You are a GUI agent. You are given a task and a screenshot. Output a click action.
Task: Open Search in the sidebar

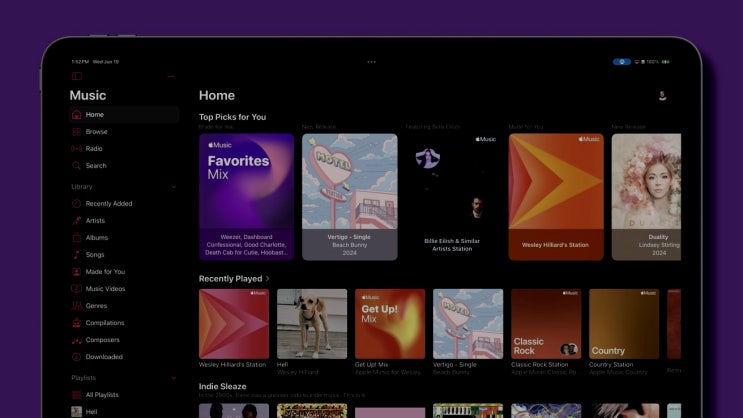pyautogui.click(x=96, y=165)
